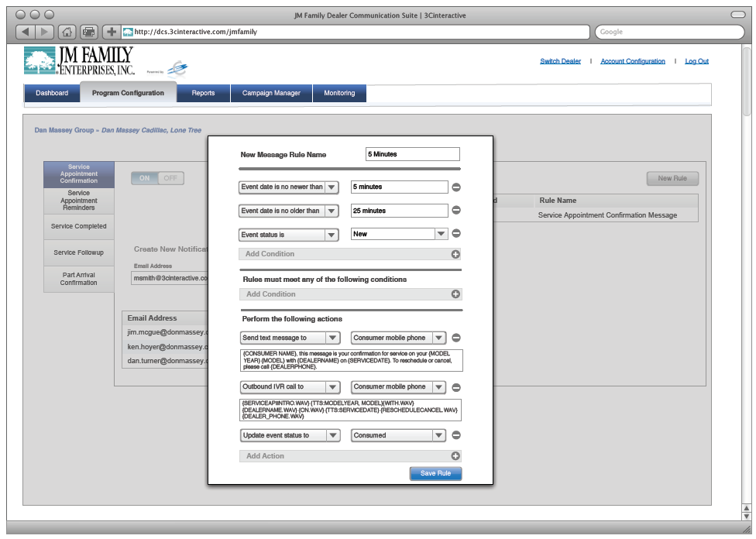Click the '5 minutes' value field
Image resolution: width=756 pixels, height=539 pixels.
tap(399, 187)
